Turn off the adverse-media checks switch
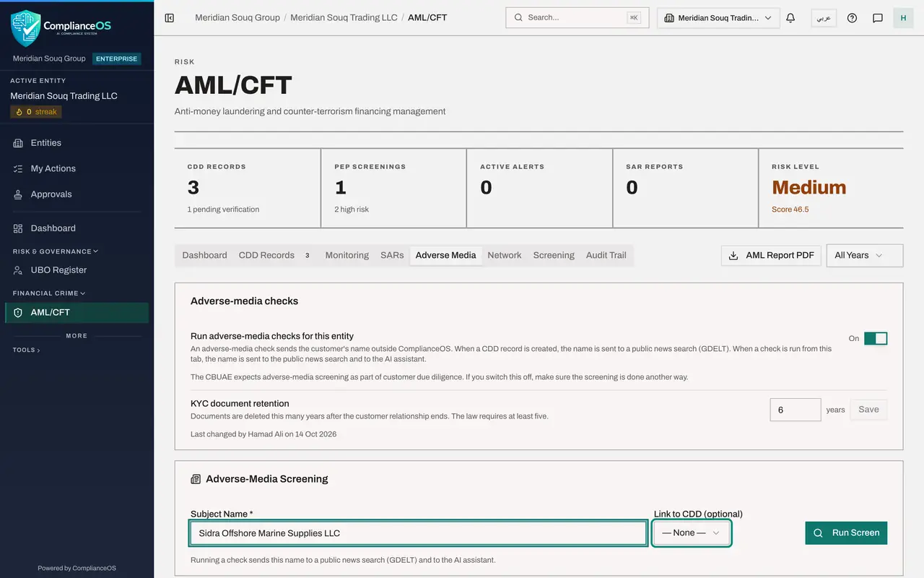 click(876, 338)
